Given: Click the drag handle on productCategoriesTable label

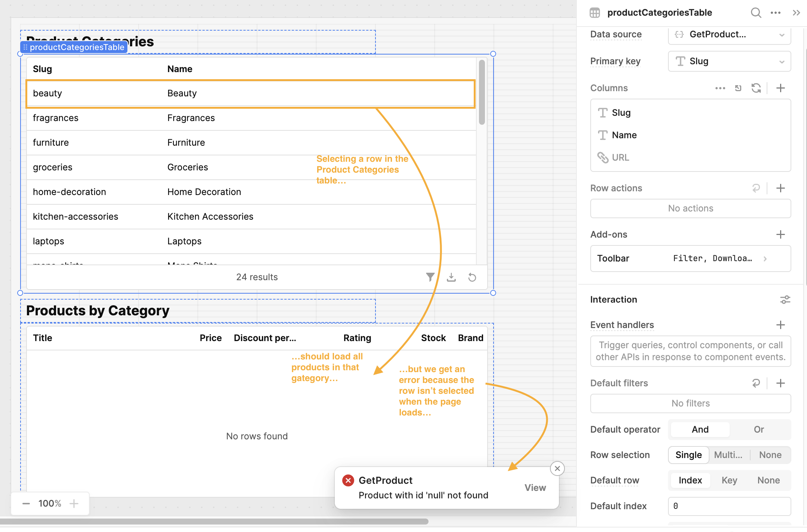Looking at the screenshot, I should tap(25, 47).
